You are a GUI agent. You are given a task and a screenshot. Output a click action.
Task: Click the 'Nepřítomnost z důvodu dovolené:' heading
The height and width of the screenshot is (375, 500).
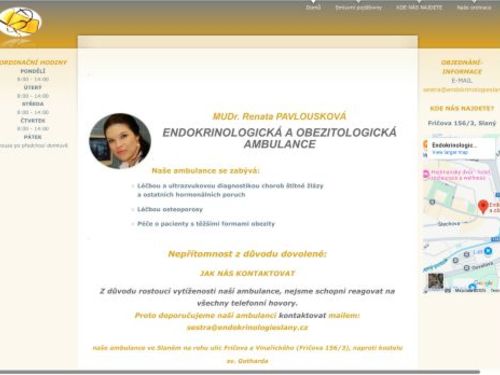pos(247,254)
